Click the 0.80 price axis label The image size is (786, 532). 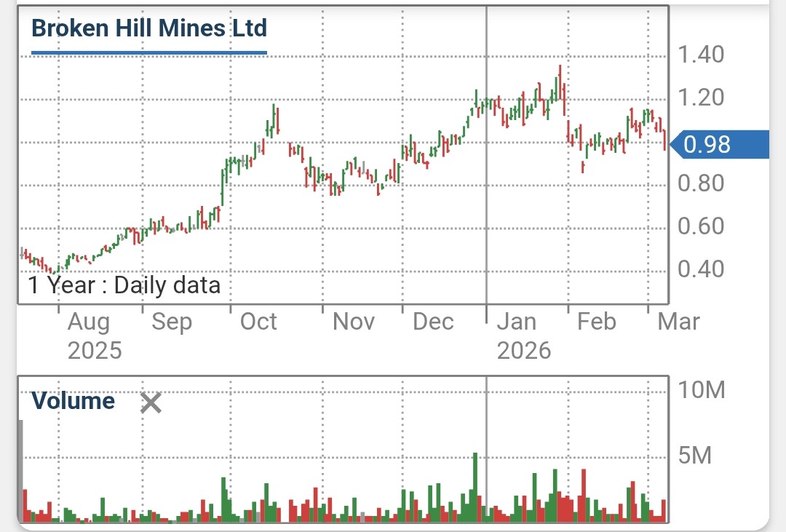tap(701, 183)
